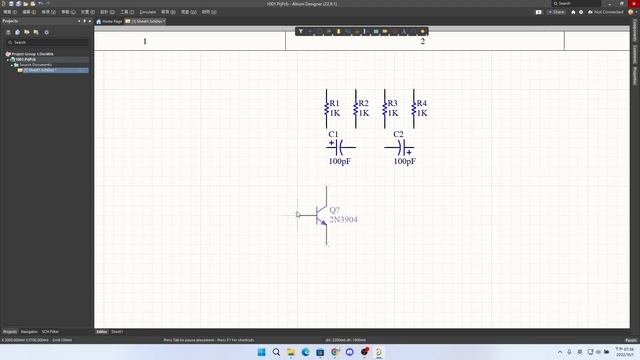Viewport: 640px width, 360px height.
Task: Click the Redo arrow in title bar
Action: (x=48, y=3)
